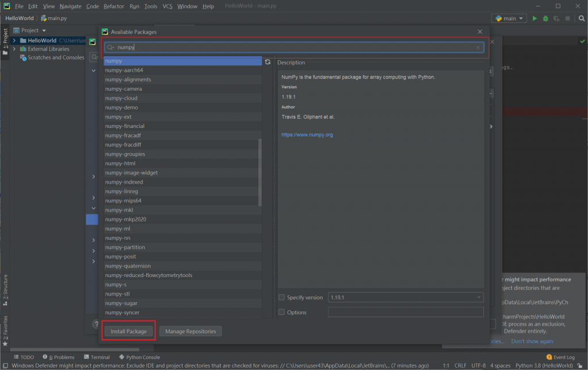
Task: Select the numpy-stl package
Action: click(x=183, y=294)
